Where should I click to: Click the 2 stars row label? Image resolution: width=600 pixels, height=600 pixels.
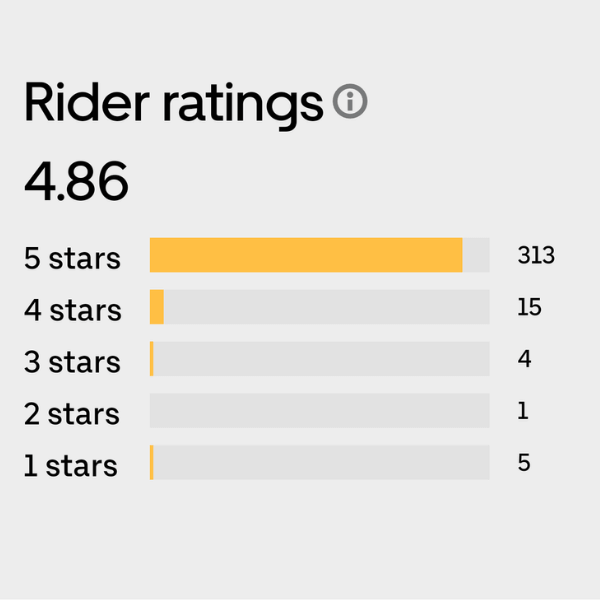click(x=72, y=414)
